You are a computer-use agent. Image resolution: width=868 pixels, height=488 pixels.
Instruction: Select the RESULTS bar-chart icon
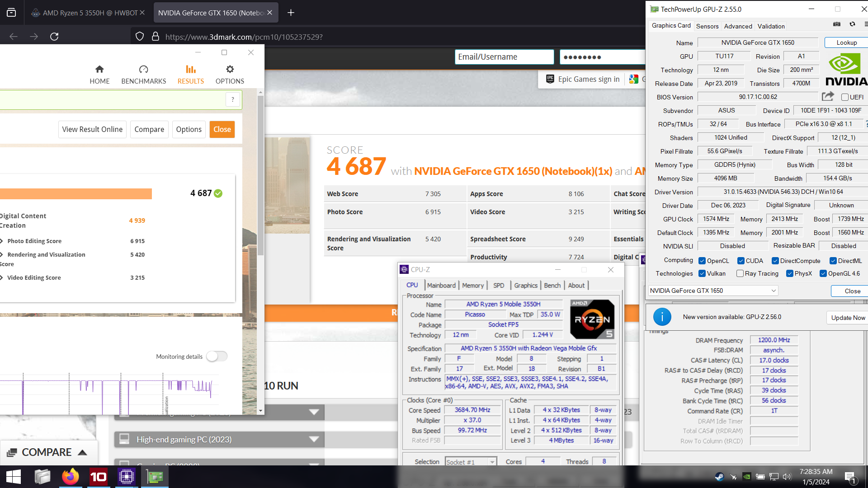tap(191, 69)
